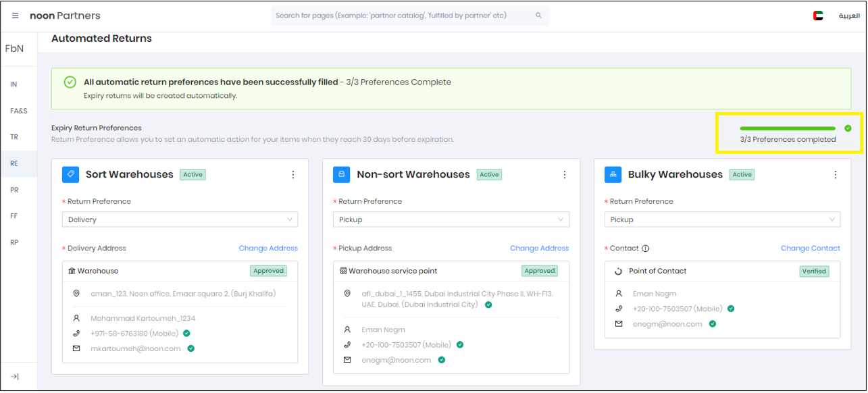868x393 pixels.
Task: Click the Approved badge on the Warehouse card
Action: point(269,271)
